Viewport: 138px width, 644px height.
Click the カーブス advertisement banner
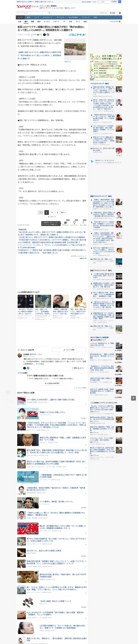click(x=106, y=67)
